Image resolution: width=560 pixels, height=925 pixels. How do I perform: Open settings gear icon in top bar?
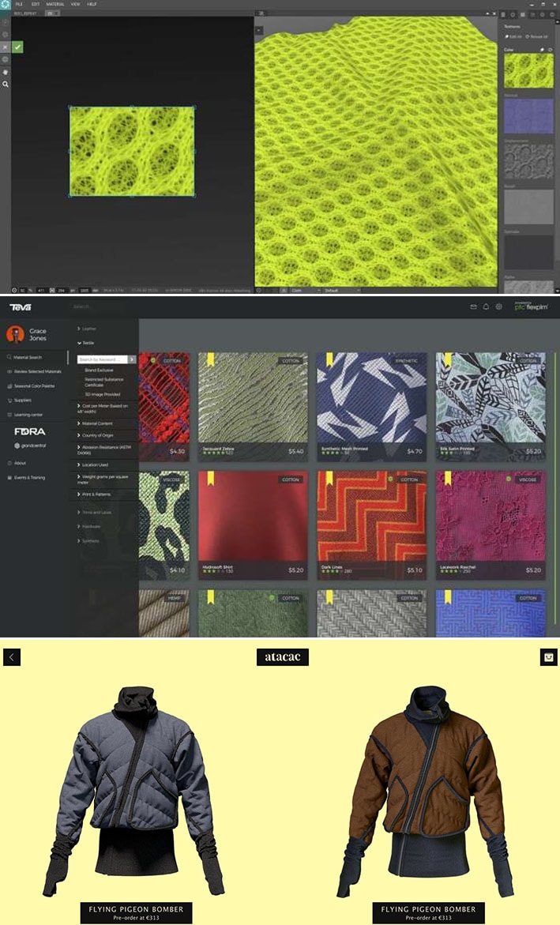click(x=498, y=306)
